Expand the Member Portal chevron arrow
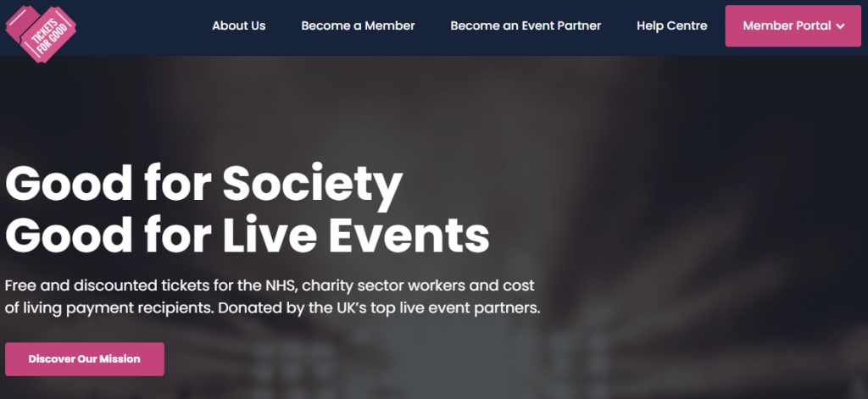 tap(840, 26)
